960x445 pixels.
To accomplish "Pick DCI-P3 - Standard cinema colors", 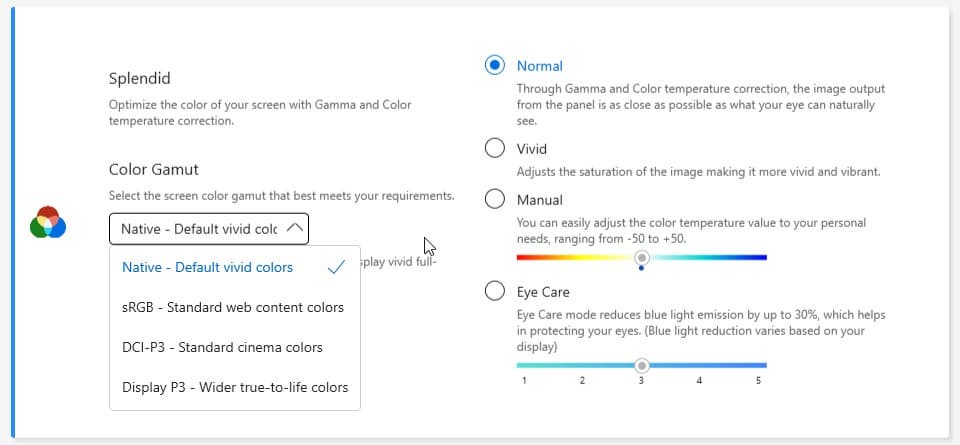I will pyautogui.click(x=222, y=347).
